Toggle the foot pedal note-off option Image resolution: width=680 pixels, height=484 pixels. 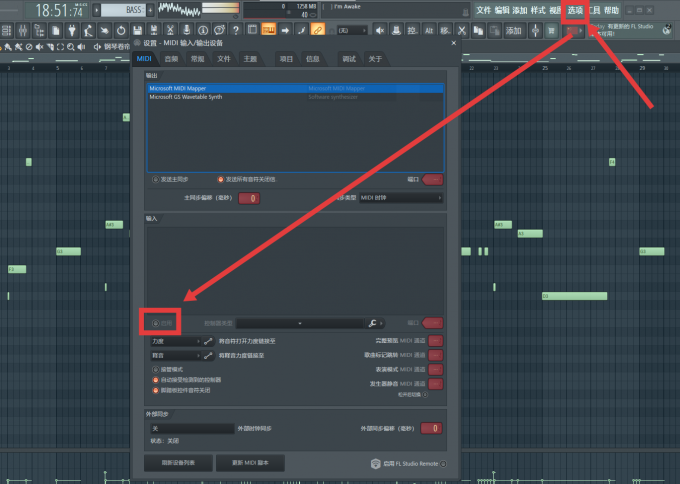pos(155,390)
